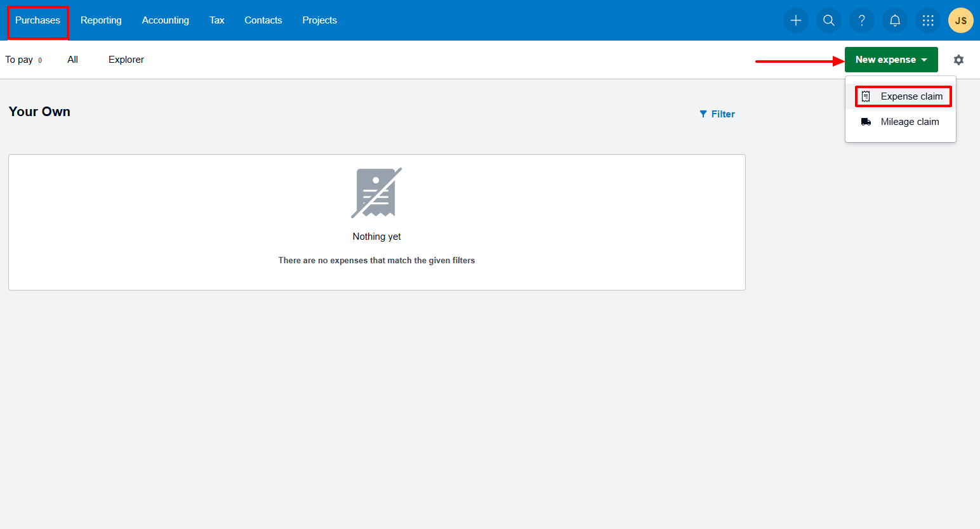The image size is (980, 529).
Task: Click the search magnifier icon
Action: 828,20
